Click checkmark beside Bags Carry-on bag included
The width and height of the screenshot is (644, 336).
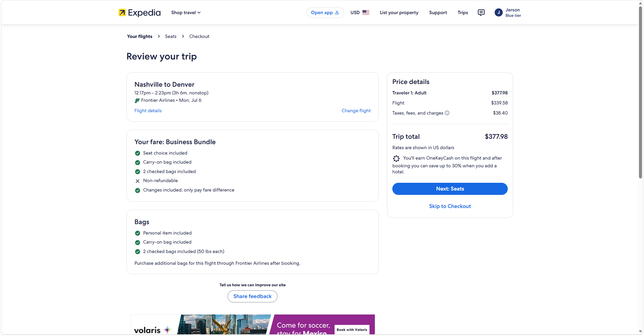coord(138,243)
